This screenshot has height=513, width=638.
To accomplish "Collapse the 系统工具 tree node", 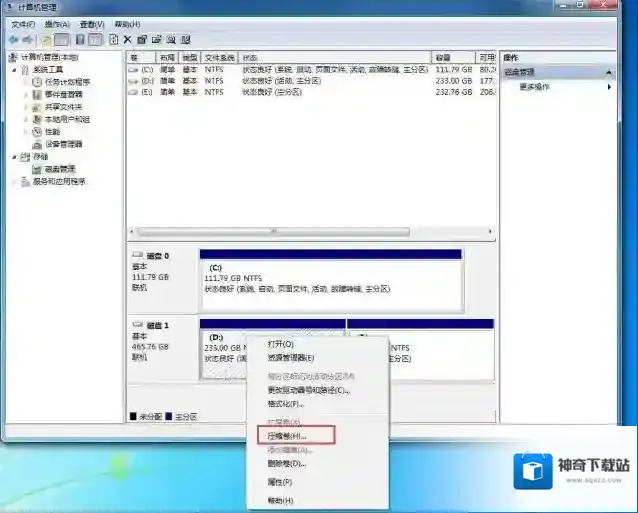I will 14,70.
